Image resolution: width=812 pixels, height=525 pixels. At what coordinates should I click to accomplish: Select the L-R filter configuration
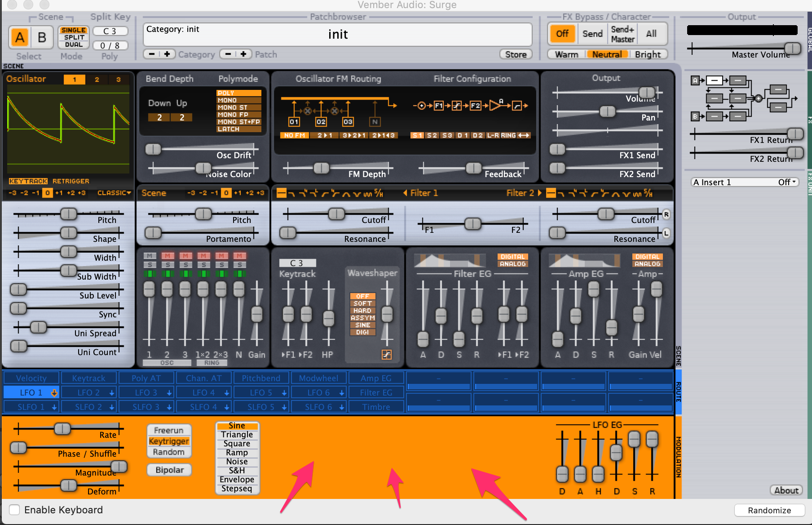tap(493, 135)
